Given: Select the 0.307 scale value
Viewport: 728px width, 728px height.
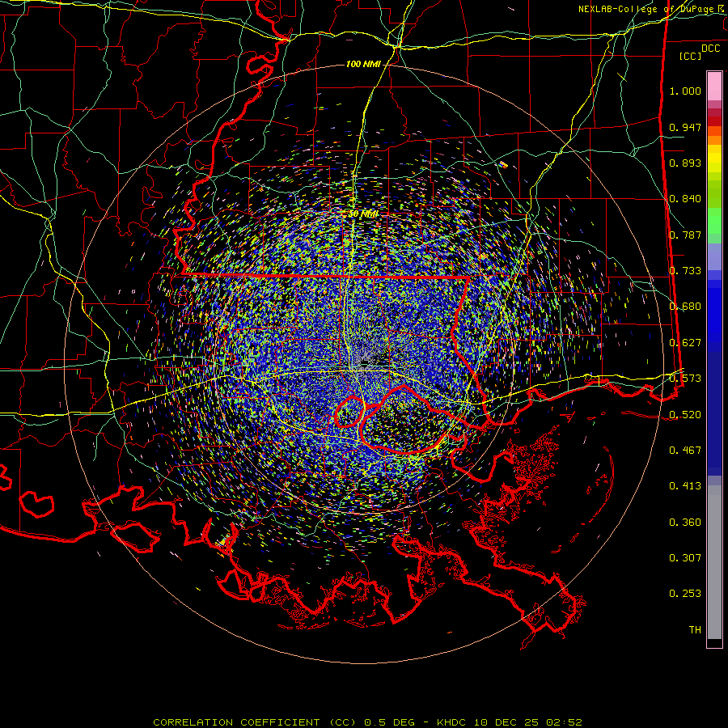Looking at the screenshot, I should tap(685, 558).
